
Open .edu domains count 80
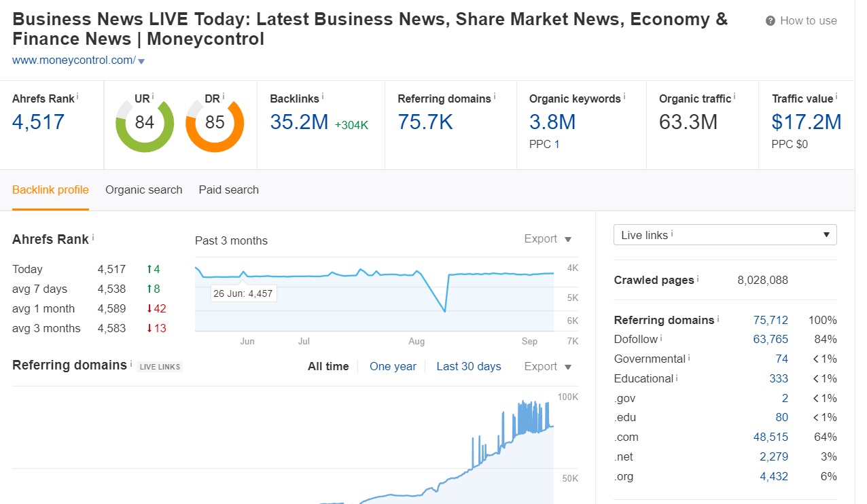[782, 418]
